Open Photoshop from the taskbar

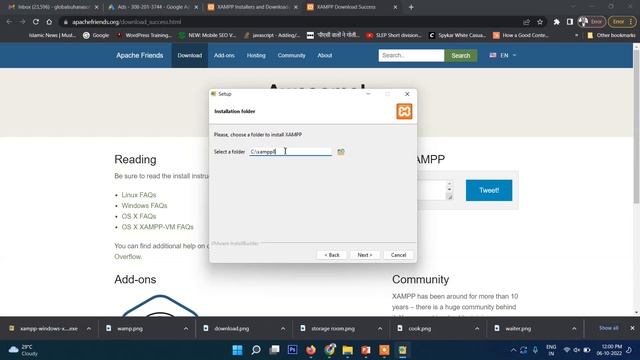293,350
